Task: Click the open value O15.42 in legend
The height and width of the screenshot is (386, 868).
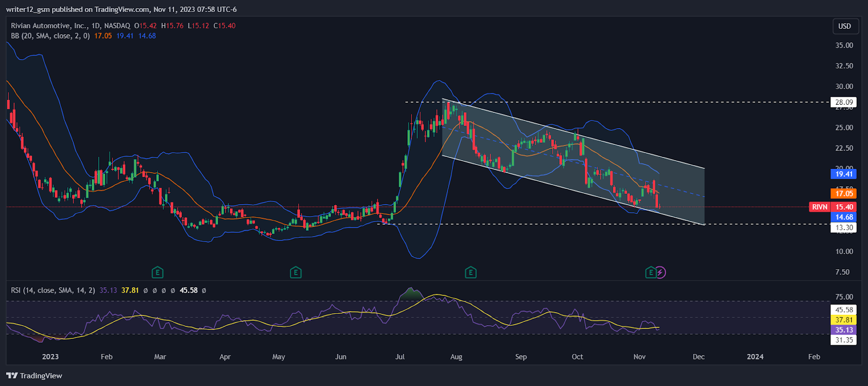Action: pyautogui.click(x=145, y=26)
